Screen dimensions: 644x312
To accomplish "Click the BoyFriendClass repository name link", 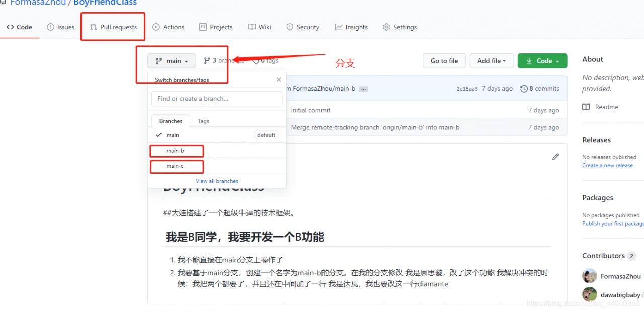I will coord(105,3).
